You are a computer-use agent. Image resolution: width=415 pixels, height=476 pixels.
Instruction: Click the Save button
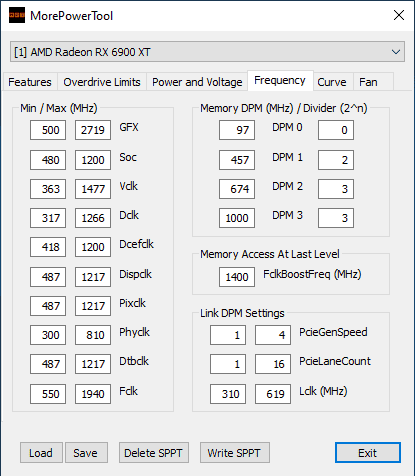pyautogui.click(x=86, y=453)
